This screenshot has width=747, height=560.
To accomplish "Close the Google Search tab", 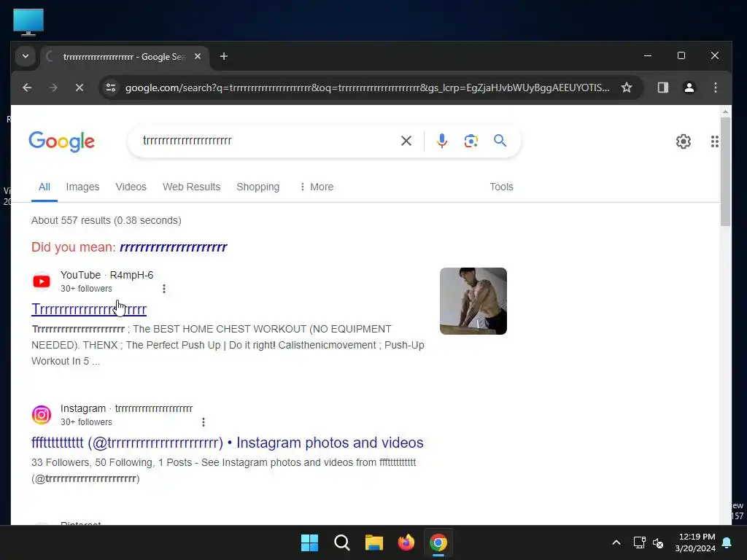I will (x=198, y=56).
